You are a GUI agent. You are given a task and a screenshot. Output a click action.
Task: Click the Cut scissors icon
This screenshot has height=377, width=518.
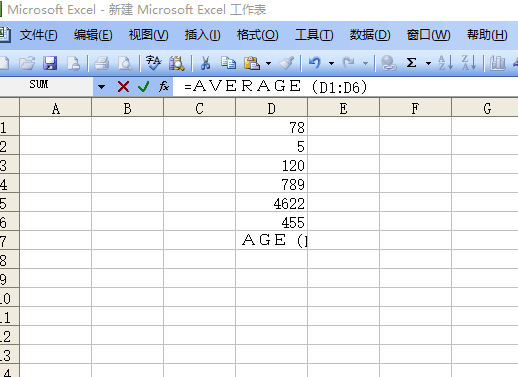205,63
